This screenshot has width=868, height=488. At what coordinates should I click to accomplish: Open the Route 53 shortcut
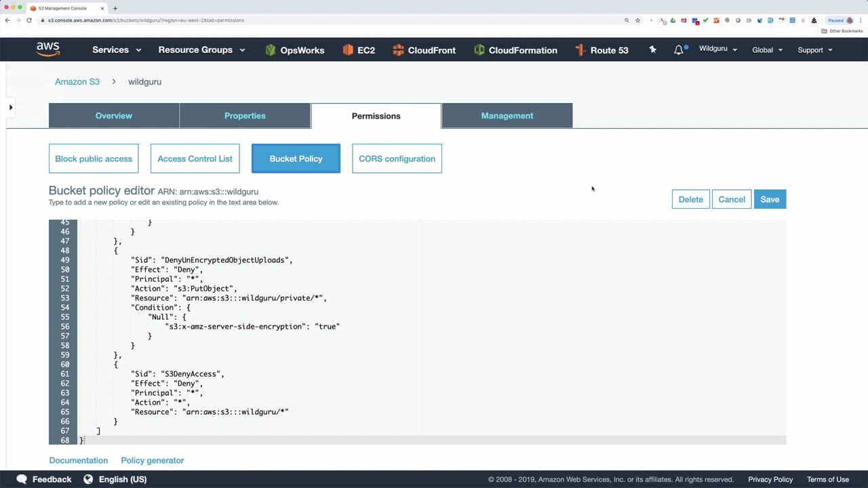coord(601,50)
